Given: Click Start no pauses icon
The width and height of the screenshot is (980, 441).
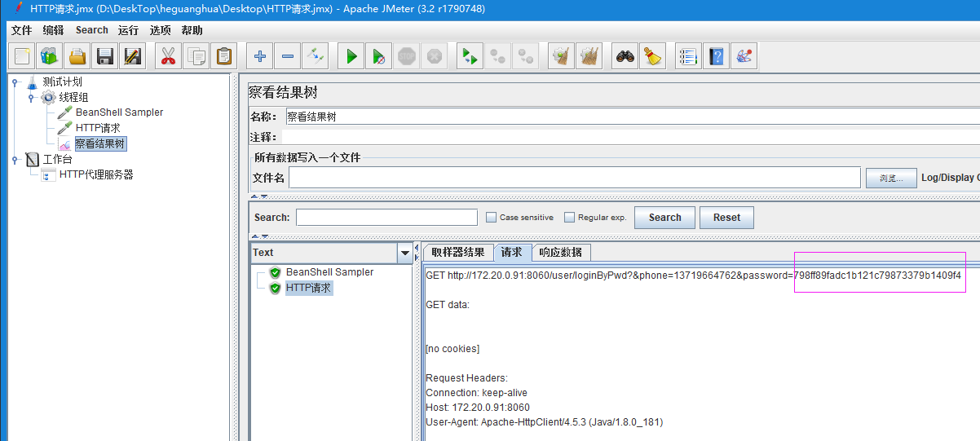Looking at the screenshot, I should [x=379, y=56].
